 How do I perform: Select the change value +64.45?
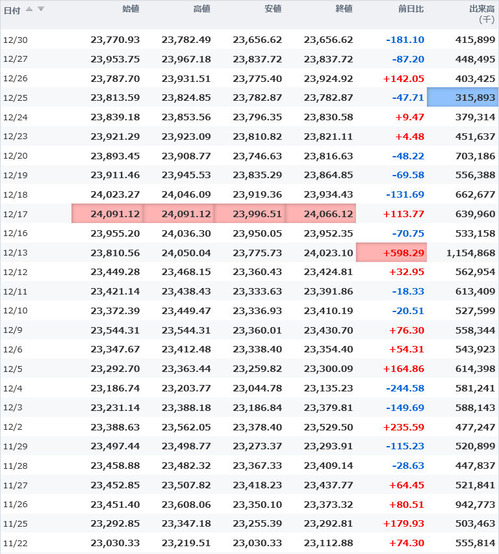406,485
